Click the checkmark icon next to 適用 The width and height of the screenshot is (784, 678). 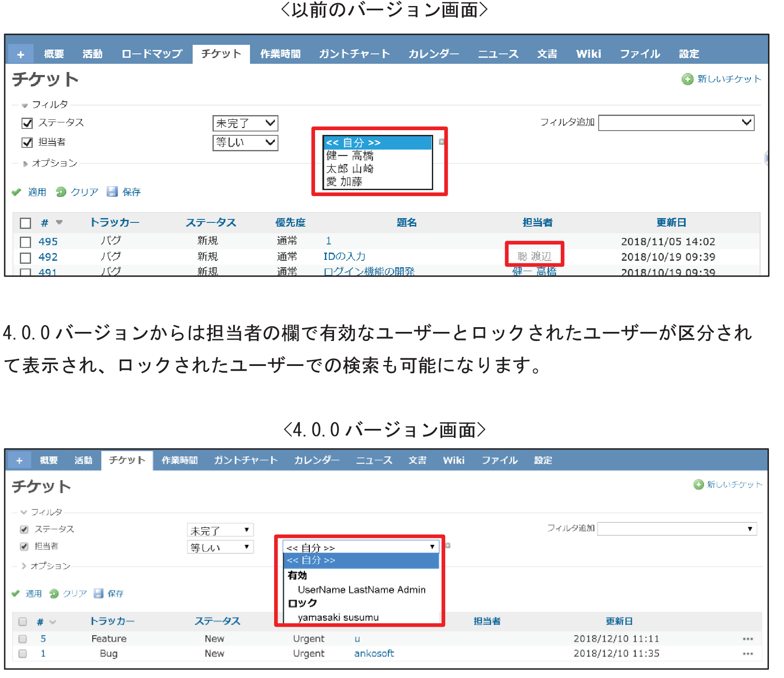click(16, 192)
